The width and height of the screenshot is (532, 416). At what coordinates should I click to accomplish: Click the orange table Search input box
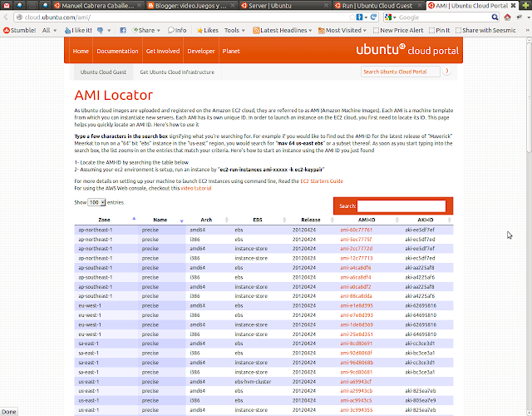[401, 206]
